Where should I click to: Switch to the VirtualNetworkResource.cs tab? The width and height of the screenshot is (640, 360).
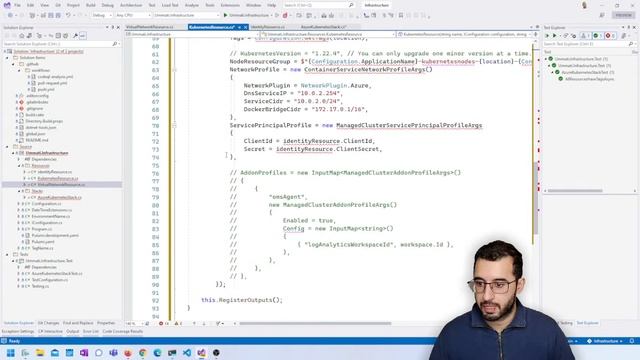click(x=149, y=27)
